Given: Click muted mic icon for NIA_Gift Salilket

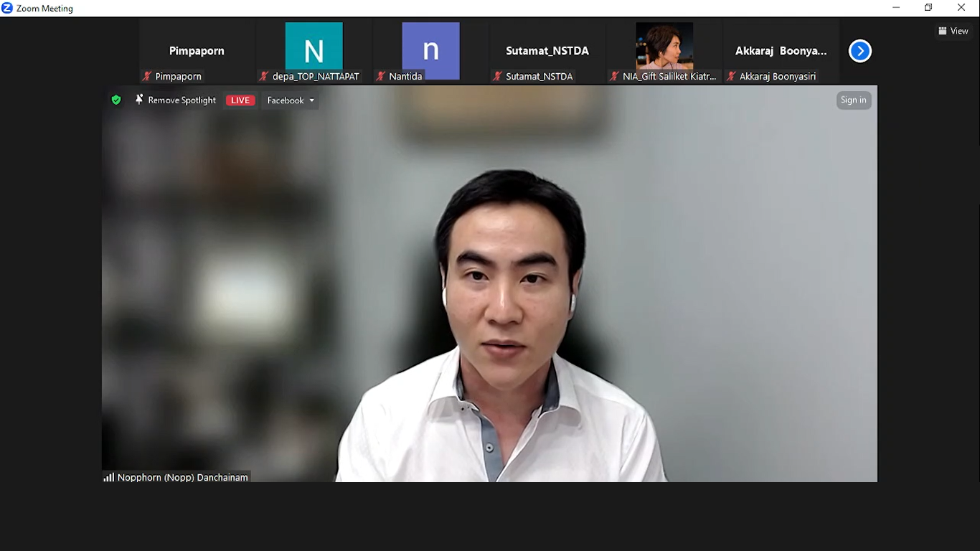Looking at the screenshot, I should [x=614, y=76].
